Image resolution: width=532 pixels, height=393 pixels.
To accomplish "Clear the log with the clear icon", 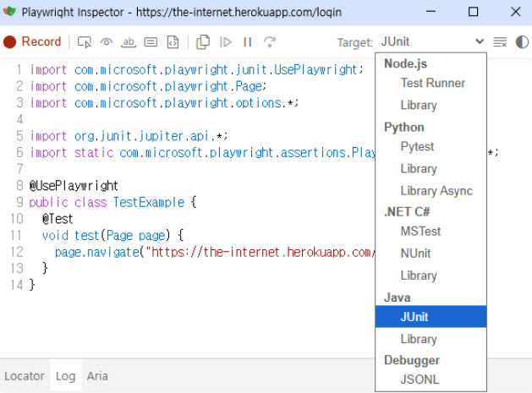I will 500,42.
